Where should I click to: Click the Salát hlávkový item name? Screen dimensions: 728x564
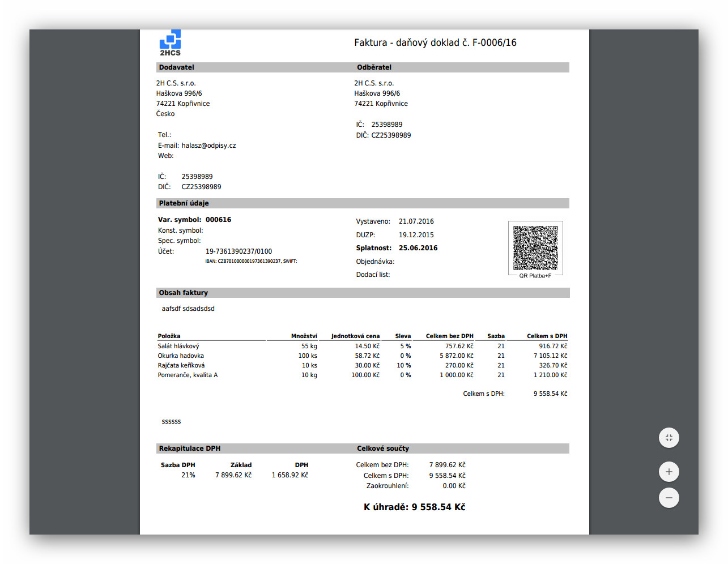click(x=178, y=346)
